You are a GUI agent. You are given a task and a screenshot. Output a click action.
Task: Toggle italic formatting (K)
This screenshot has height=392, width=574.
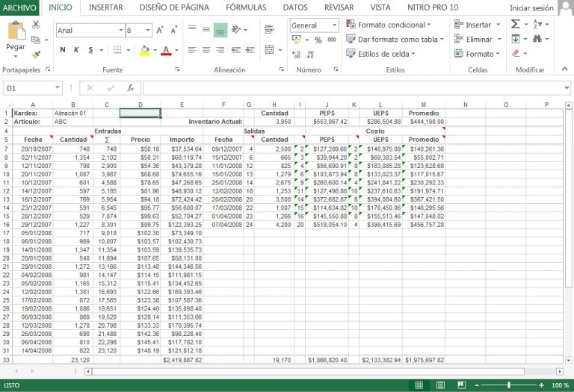point(77,50)
